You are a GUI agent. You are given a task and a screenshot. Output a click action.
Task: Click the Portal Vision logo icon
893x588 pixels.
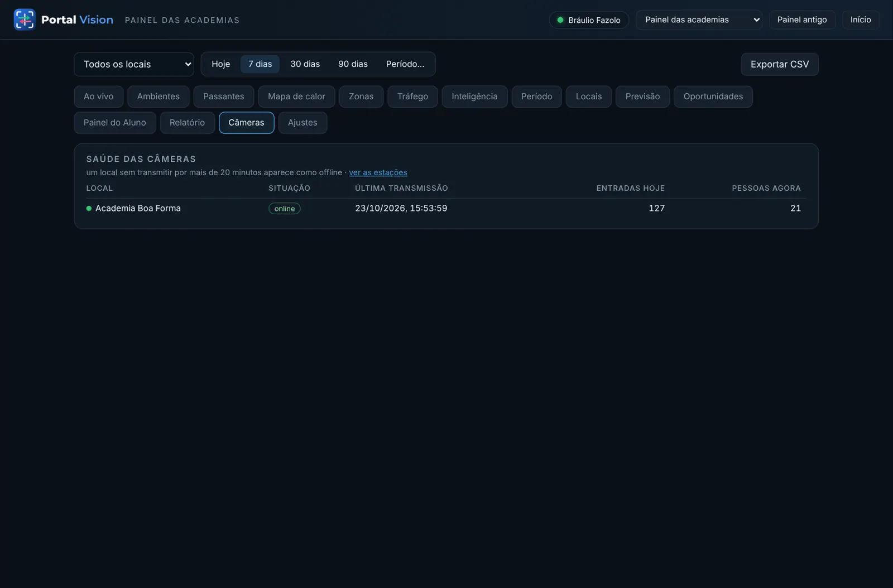coord(25,20)
